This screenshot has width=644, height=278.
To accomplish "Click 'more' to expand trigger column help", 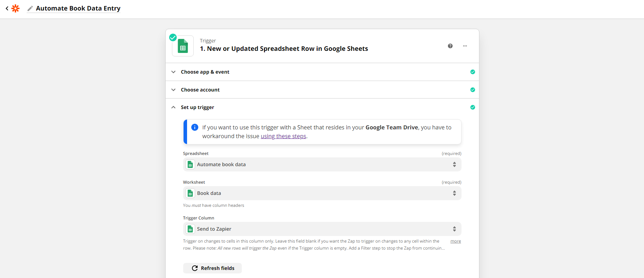I will point(456,241).
